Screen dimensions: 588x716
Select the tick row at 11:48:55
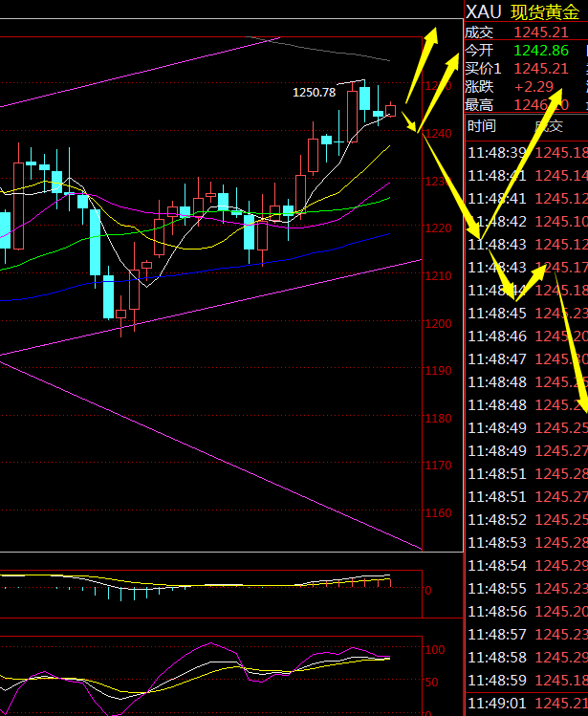pyautogui.click(x=527, y=589)
